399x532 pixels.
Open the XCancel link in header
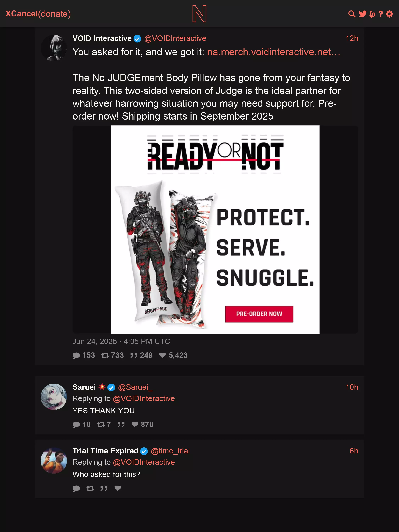(x=22, y=14)
